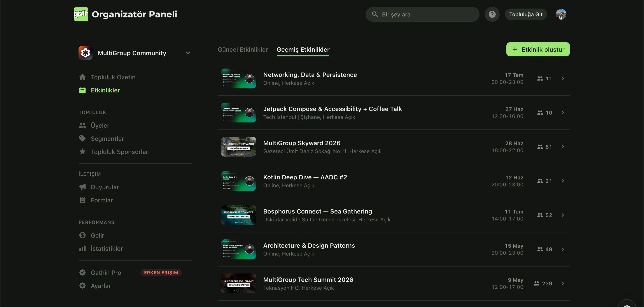Image resolution: width=644 pixels, height=307 pixels.
Task: Click attendee icon on Networking, Data & Persistence row
Action: [x=540, y=78]
